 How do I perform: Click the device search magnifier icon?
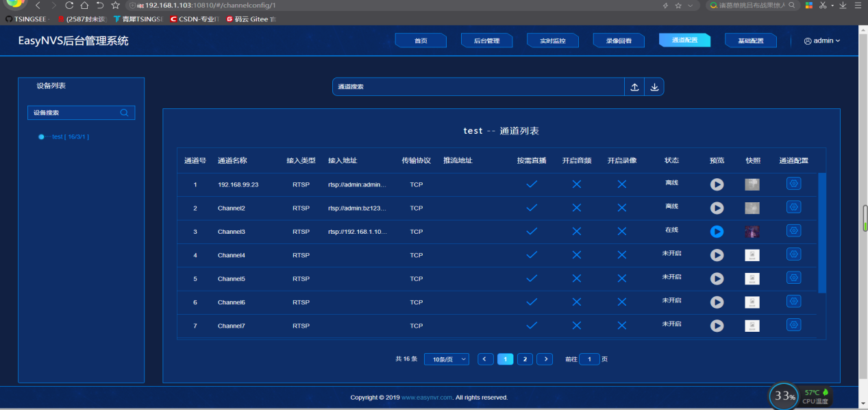point(124,112)
